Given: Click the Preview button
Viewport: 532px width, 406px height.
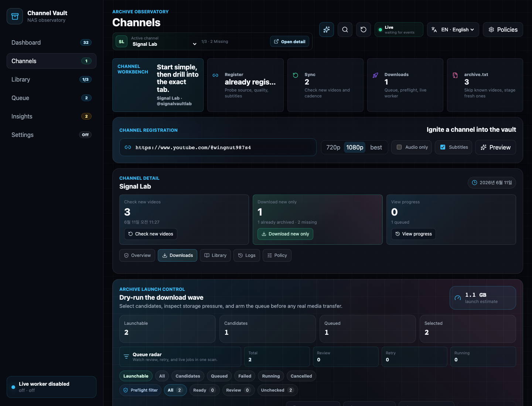Looking at the screenshot, I should coord(495,147).
